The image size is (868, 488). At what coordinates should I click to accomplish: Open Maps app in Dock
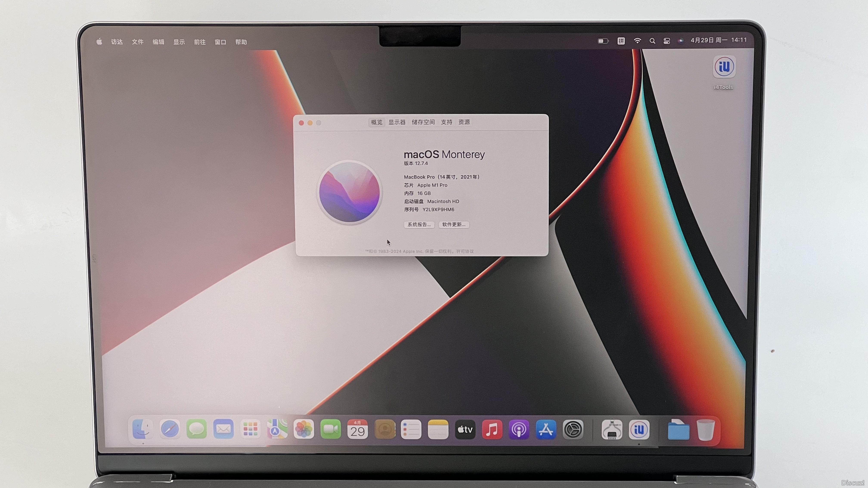pos(277,429)
